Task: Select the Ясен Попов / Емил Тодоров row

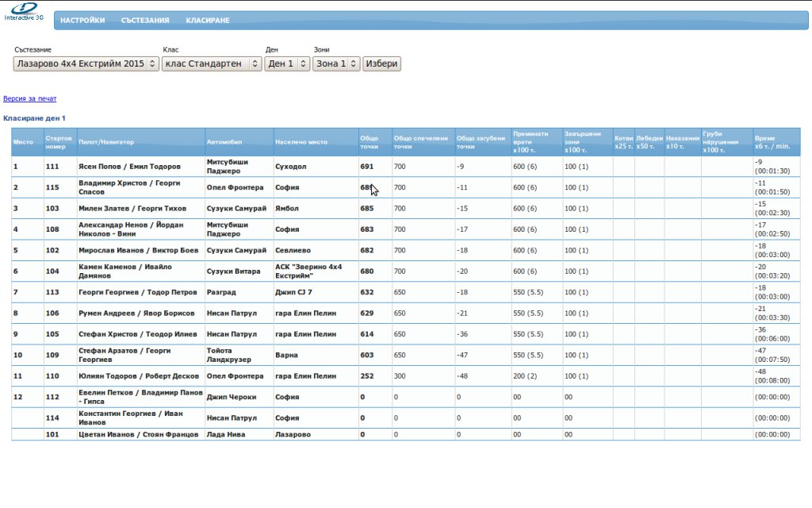Action: 129,167
